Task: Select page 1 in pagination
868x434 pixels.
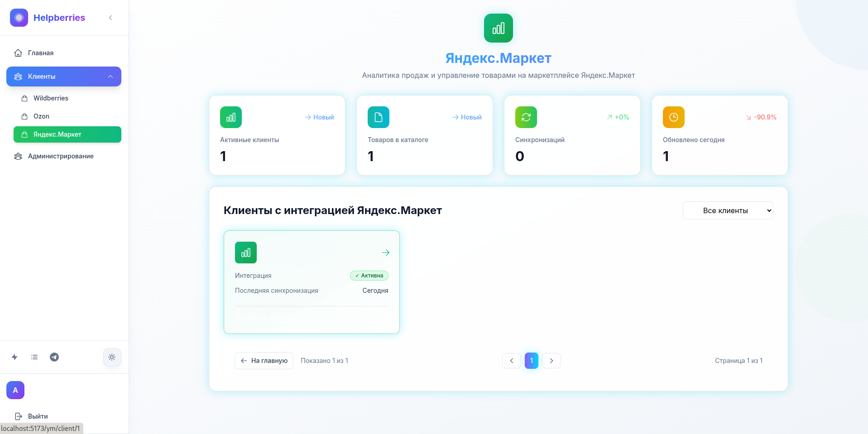Action: [x=532, y=361]
